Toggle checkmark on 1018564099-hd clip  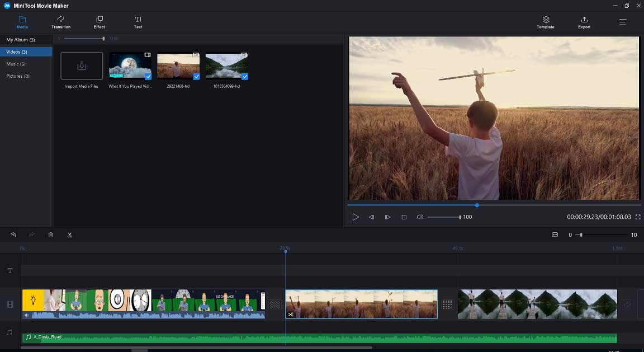(x=245, y=77)
